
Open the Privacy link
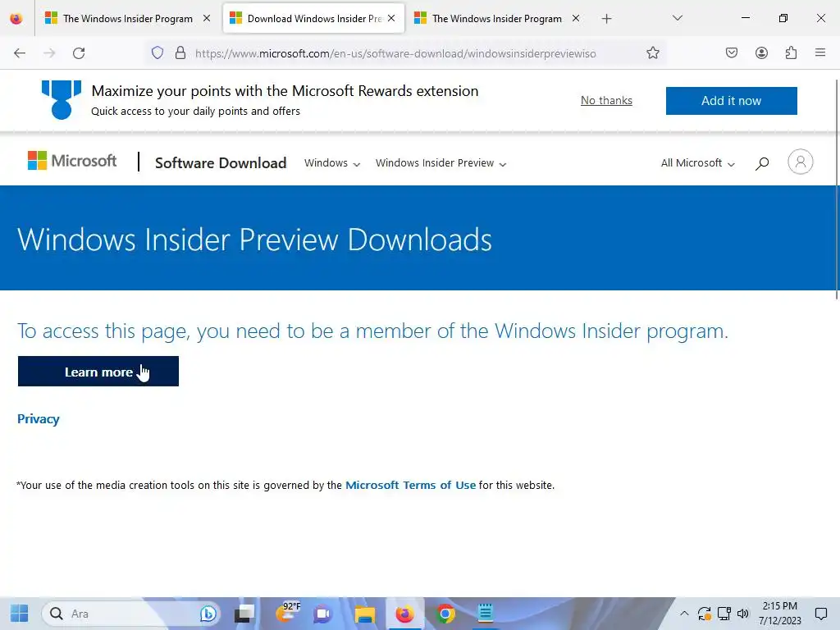pyautogui.click(x=38, y=419)
